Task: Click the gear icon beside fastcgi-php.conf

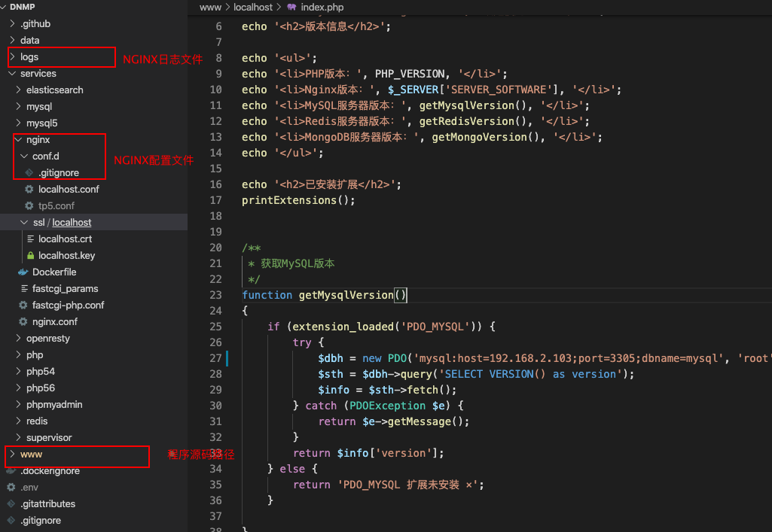Action: [x=23, y=305]
